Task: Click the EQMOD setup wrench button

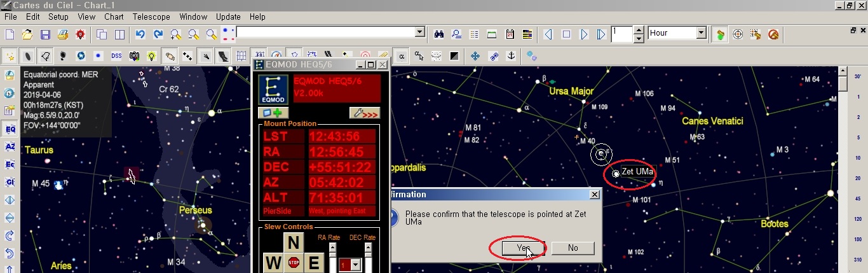Action: 364,113
